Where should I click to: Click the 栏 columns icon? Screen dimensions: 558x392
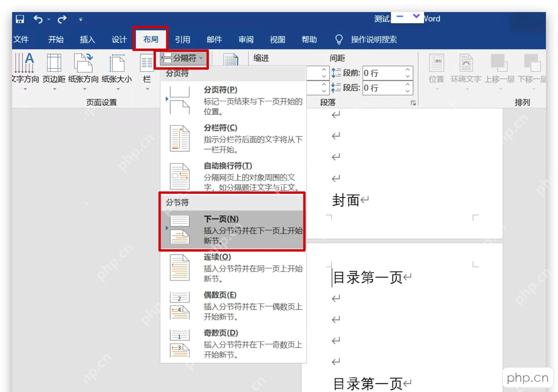(147, 63)
